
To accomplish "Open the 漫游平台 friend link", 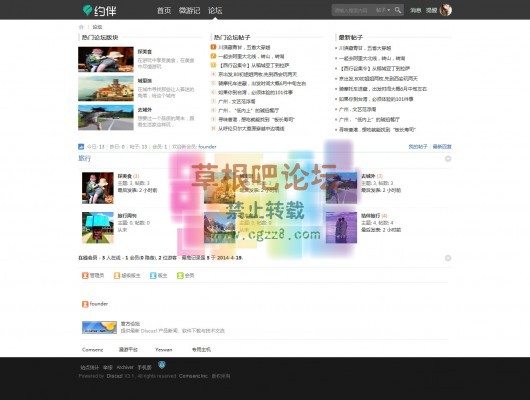I will (128, 350).
